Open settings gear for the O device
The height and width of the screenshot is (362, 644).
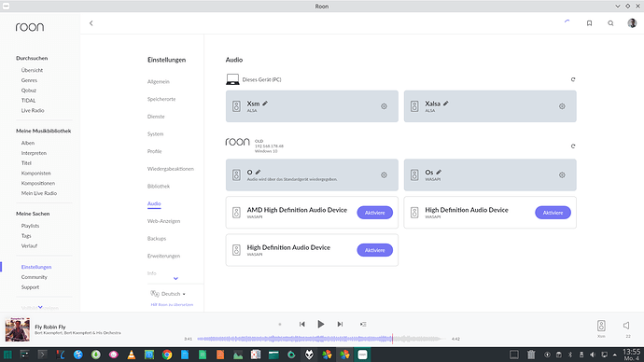(384, 174)
